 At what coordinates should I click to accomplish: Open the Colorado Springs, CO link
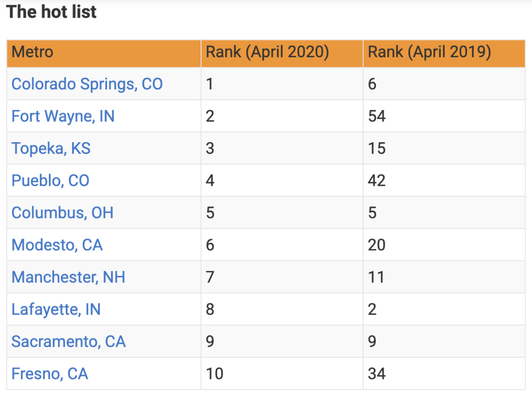pyautogui.click(x=87, y=84)
